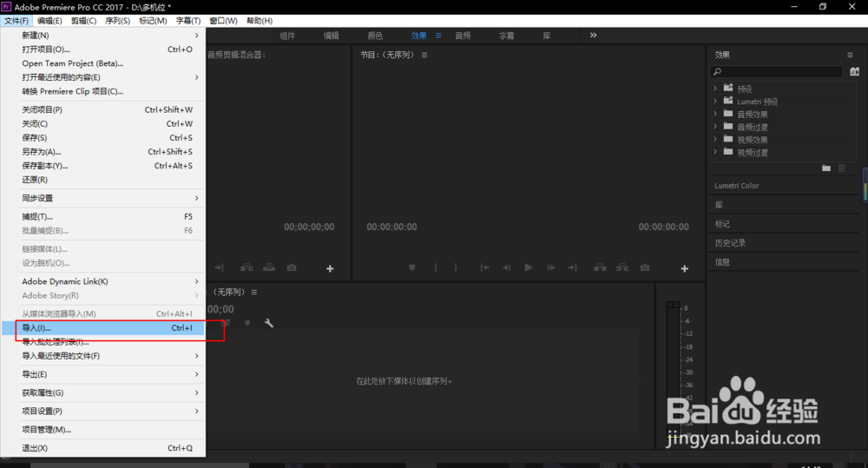Open the 剪辑(C) menu in menu bar
Image resolution: width=868 pixels, height=468 pixels.
point(83,21)
